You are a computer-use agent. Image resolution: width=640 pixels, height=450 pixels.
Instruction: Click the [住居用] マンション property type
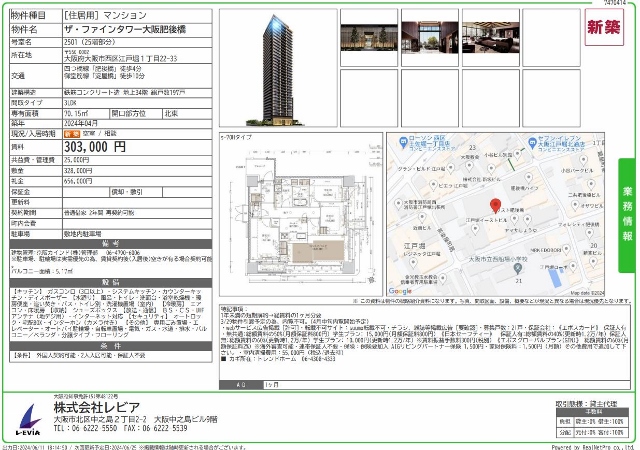coord(105,16)
